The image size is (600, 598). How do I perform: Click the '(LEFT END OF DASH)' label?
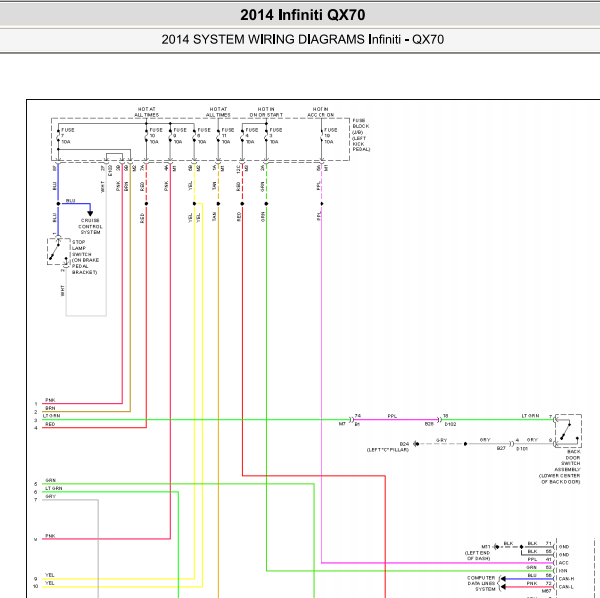tap(477, 556)
